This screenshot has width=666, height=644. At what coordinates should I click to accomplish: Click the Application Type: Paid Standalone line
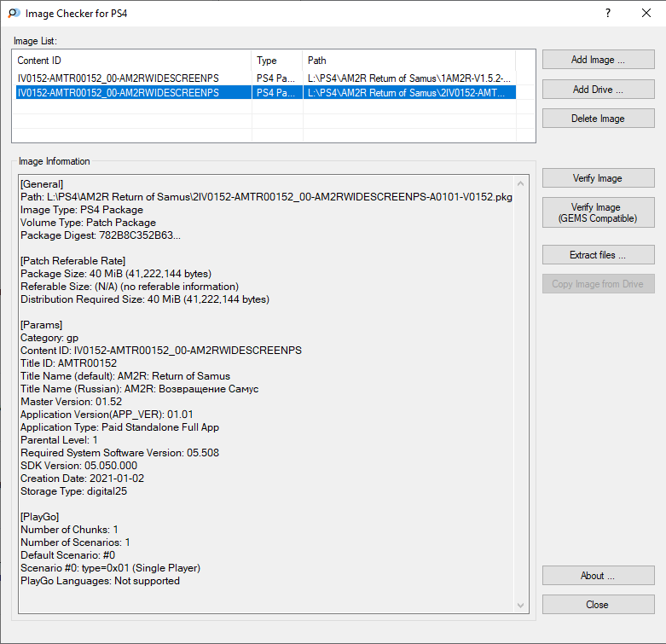coord(119,427)
